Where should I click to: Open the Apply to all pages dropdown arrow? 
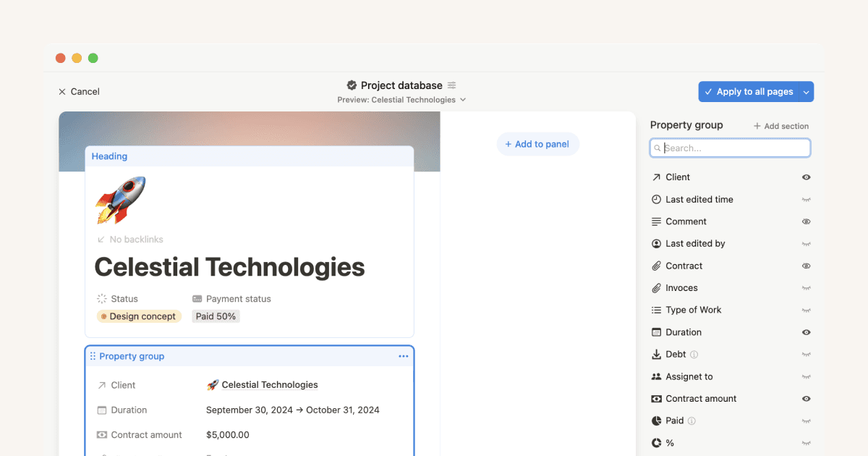tap(806, 91)
